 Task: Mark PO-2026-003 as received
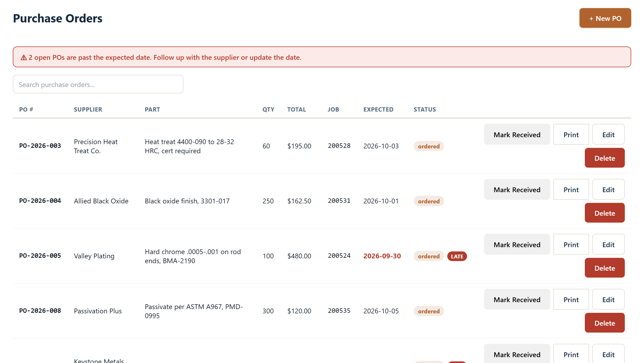pos(517,135)
